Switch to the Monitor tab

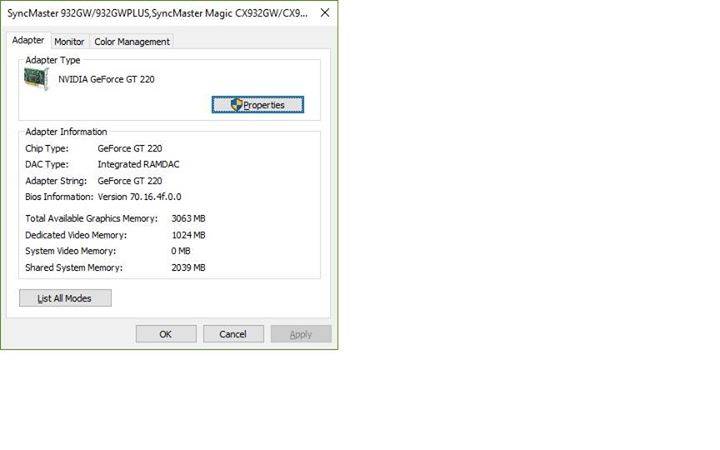tap(69, 41)
